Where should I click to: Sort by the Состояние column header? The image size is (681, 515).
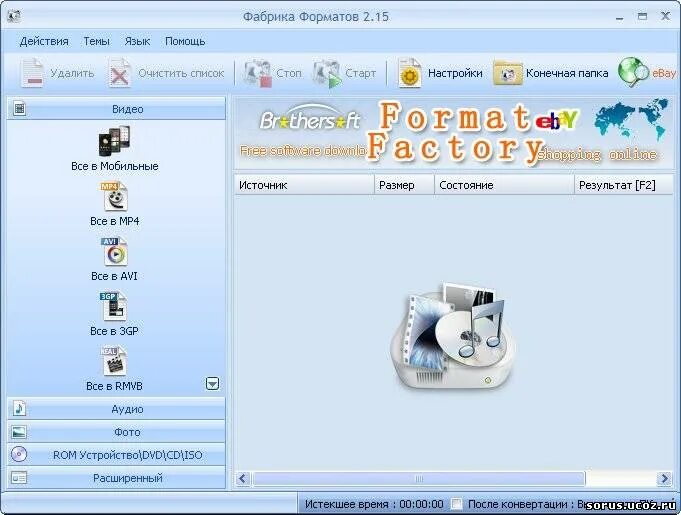(x=504, y=185)
